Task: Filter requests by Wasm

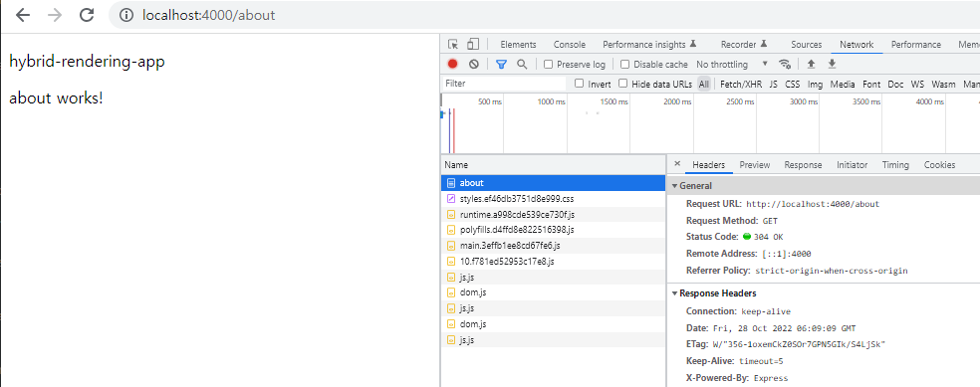Action: (943, 84)
